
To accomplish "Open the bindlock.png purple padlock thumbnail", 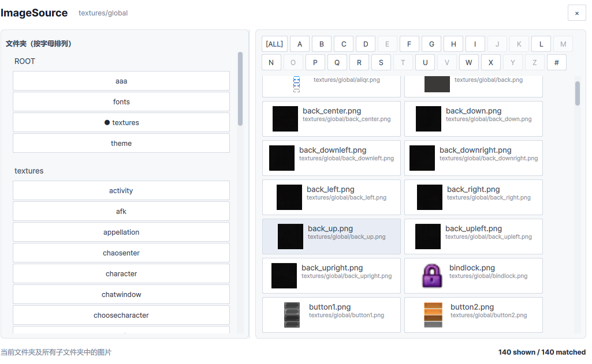I will (x=432, y=276).
